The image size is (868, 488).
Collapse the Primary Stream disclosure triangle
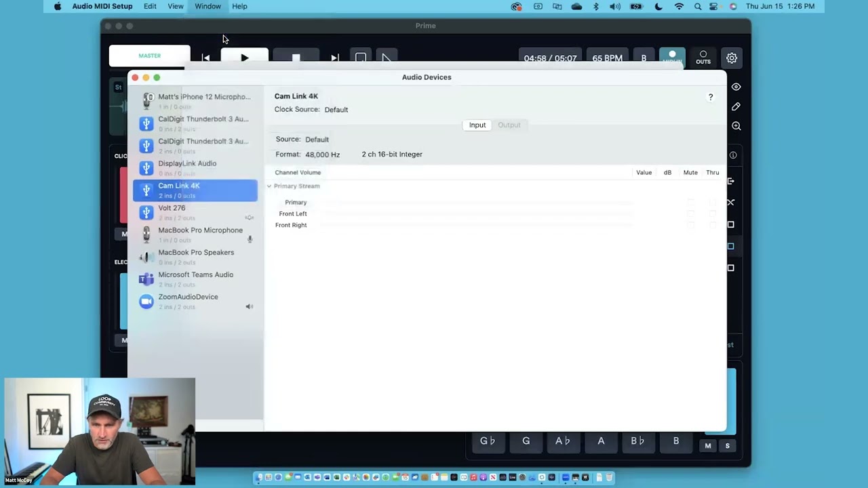(269, 186)
